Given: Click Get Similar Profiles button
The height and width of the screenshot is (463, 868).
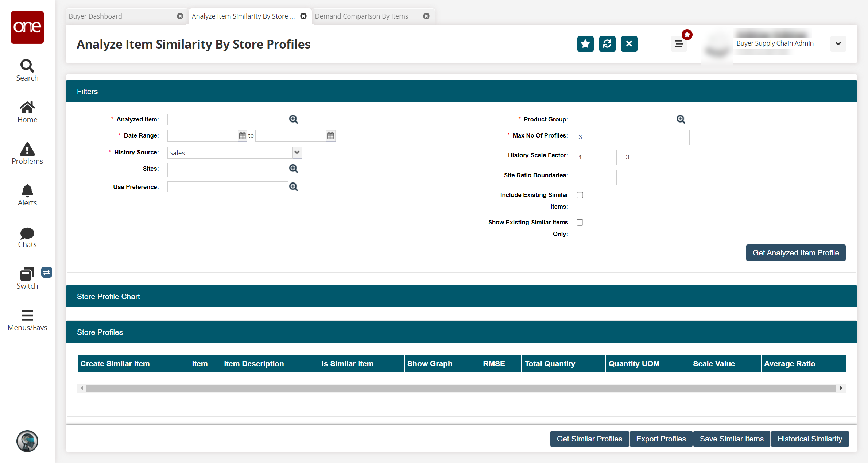Looking at the screenshot, I should point(590,439).
